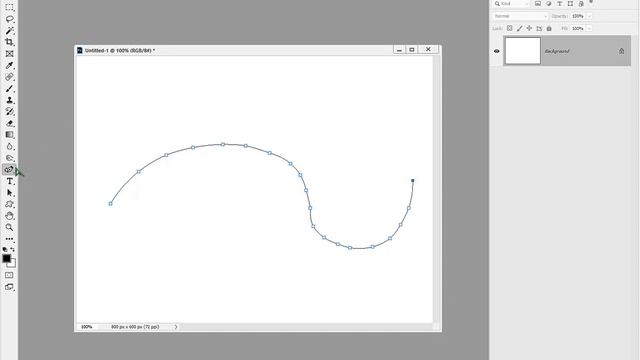Toggle lock image pixels brush icon
640x360 pixels.
coord(519,28)
